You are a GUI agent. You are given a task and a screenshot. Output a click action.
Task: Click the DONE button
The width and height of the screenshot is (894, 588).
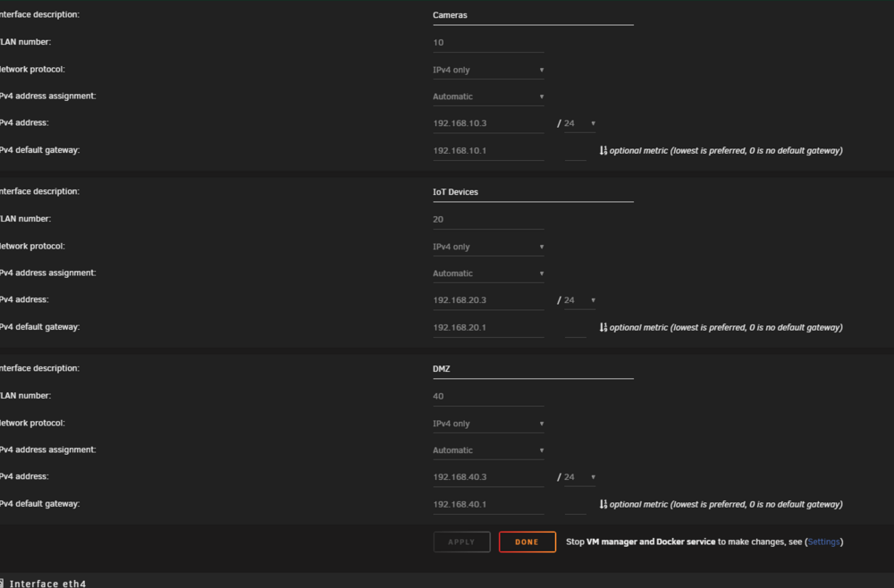coord(527,542)
